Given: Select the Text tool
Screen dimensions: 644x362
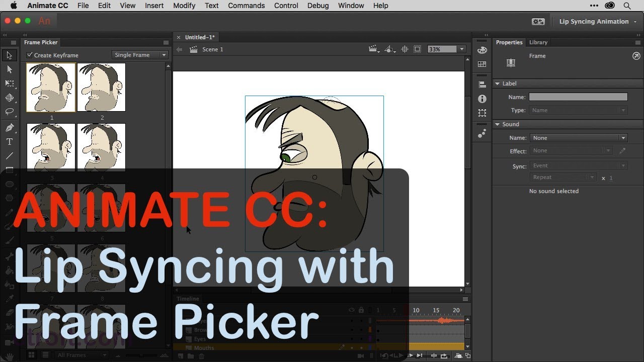Looking at the screenshot, I should [x=9, y=142].
